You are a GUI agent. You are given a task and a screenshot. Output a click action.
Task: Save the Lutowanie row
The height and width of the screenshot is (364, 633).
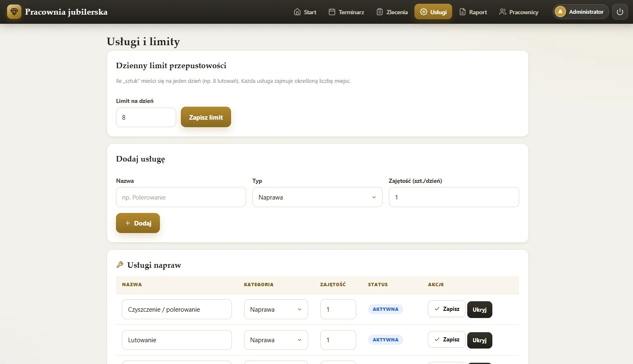446,339
